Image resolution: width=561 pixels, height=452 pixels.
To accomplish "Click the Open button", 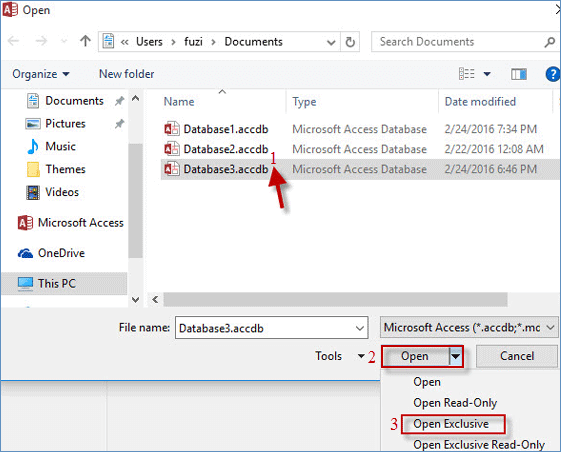I will click(415, 356).
